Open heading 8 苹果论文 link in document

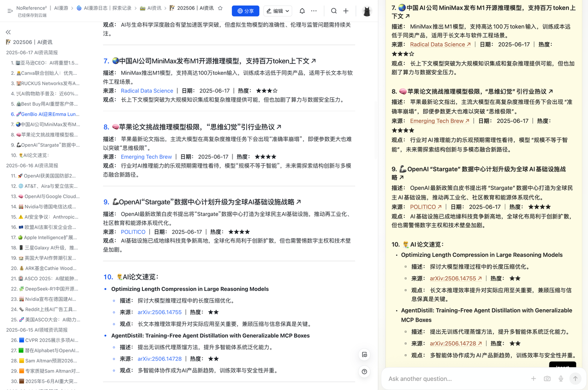[197, 127]
